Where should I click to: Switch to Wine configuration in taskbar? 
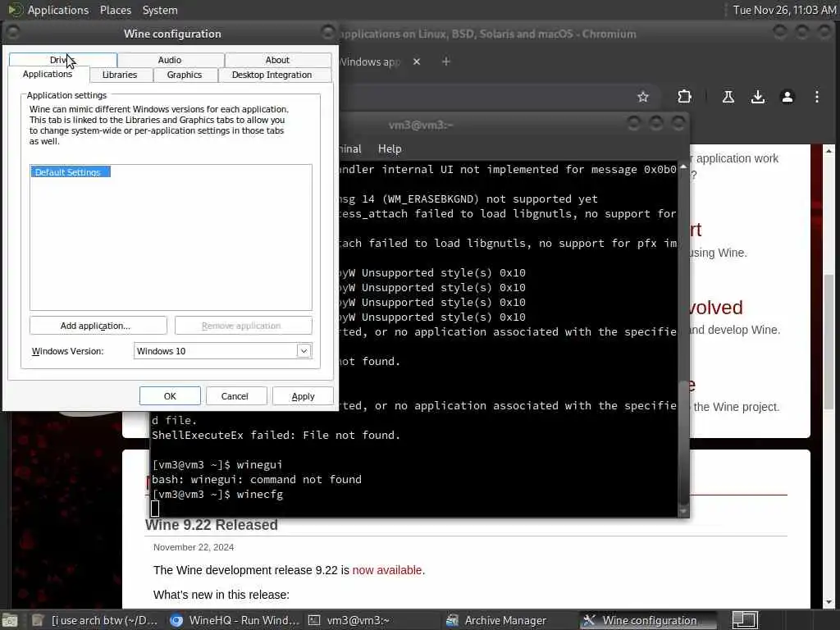[648, 621]
